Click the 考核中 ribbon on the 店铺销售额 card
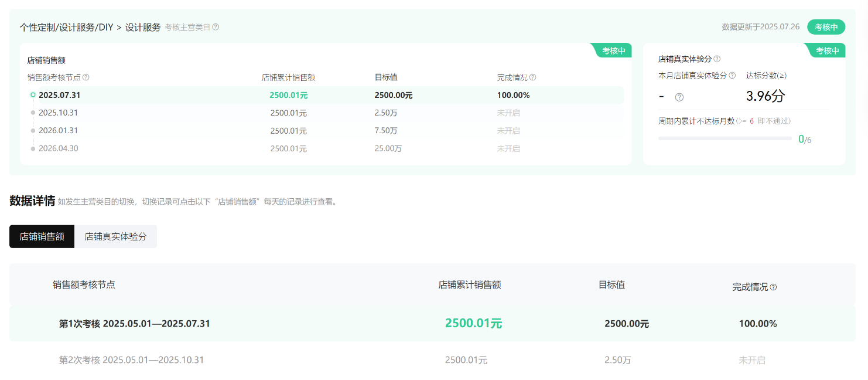The image size is (868, 380). click(x=613, y=51)
